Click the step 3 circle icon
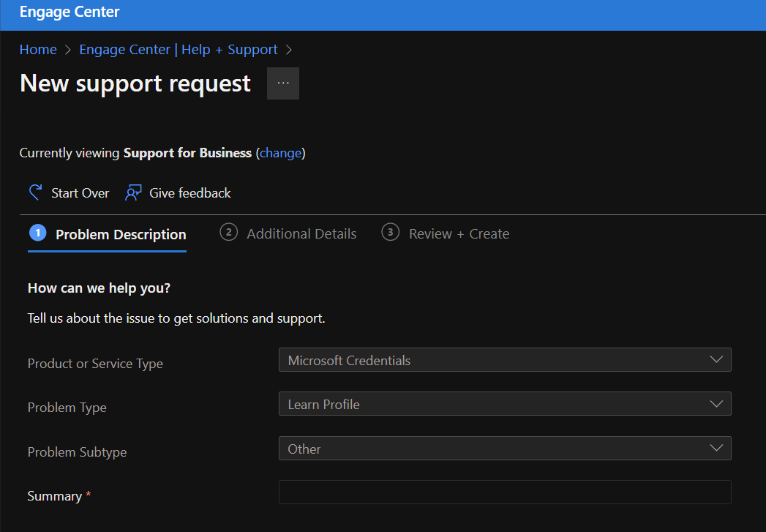Image resolution: width=766 pixels, height=532 pixels. [391, 232]
